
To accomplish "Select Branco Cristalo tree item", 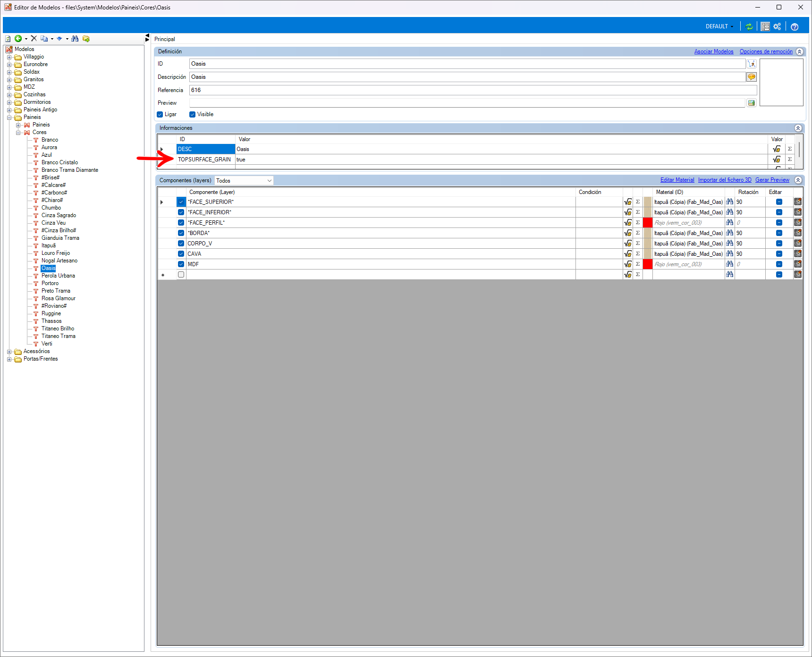I will 59,162.
